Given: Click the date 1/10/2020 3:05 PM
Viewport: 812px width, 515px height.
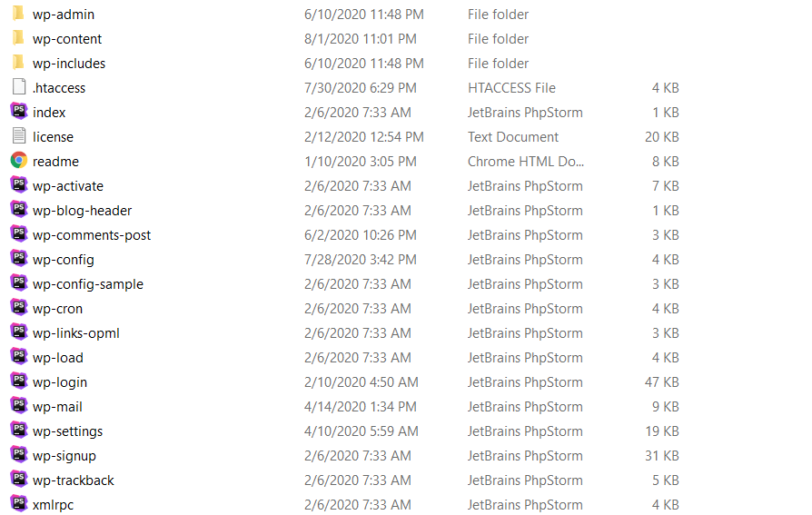Looking at the screenshot, I should [x=361, y=162].
